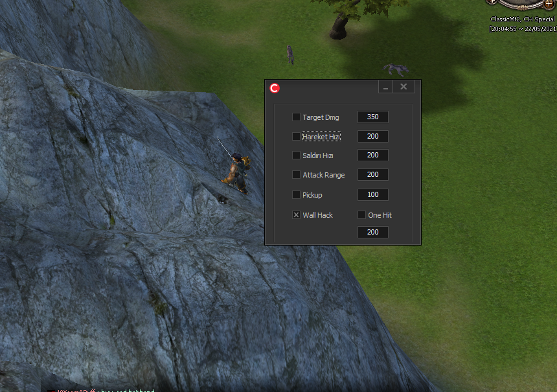
Task: Enable the Target Dmg checkbox
Action: [x=296, y=117]
